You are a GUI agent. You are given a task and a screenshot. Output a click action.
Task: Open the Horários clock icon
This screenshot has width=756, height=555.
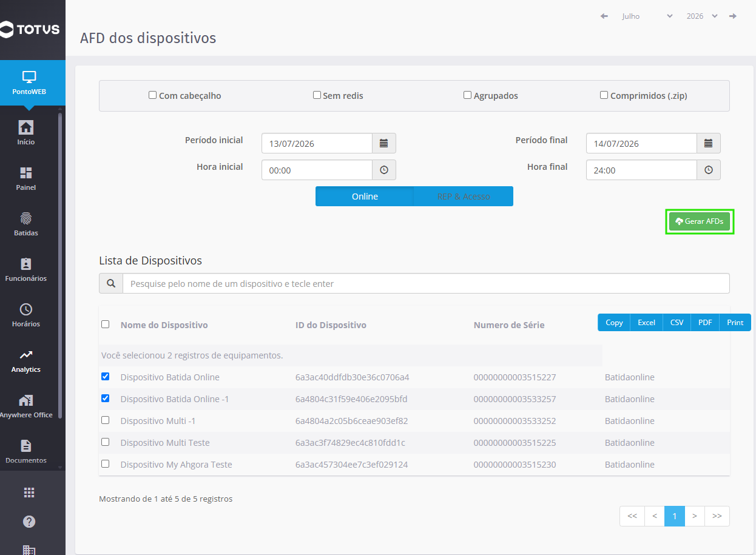point(26,309)
